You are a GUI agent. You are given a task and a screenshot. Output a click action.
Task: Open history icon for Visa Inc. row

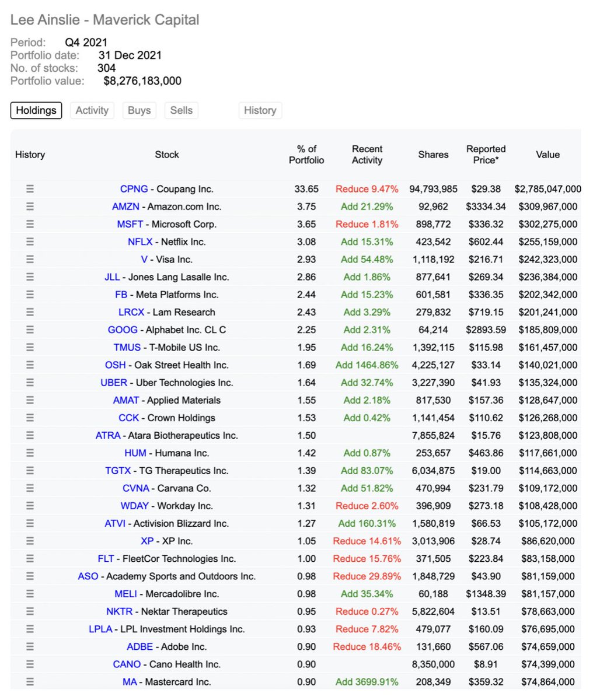point(30,259)
